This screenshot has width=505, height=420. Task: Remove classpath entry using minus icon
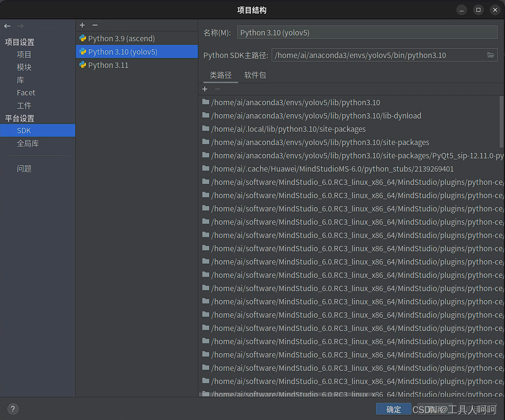click(x=218, y=89)
